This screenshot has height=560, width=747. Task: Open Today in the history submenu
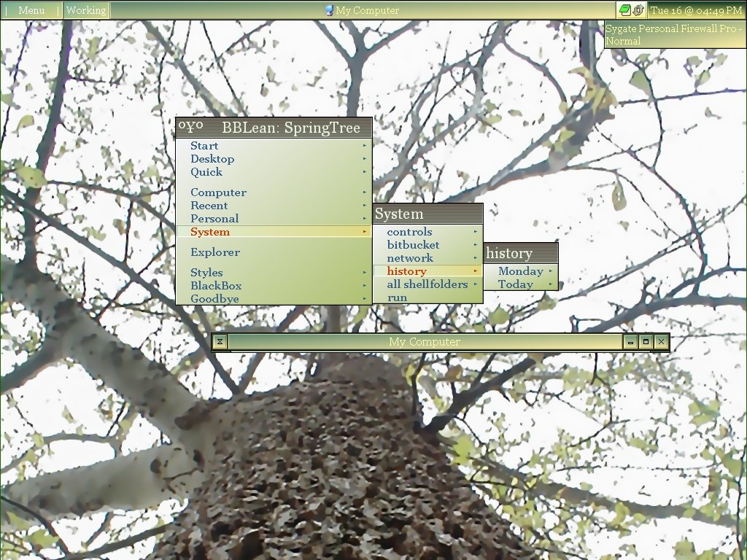click(x=521, y=284)
